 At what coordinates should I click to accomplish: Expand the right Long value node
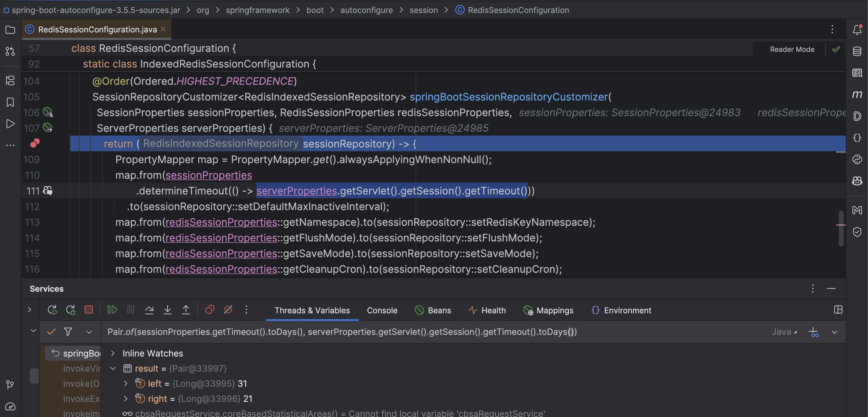click(x=125, y=398)
